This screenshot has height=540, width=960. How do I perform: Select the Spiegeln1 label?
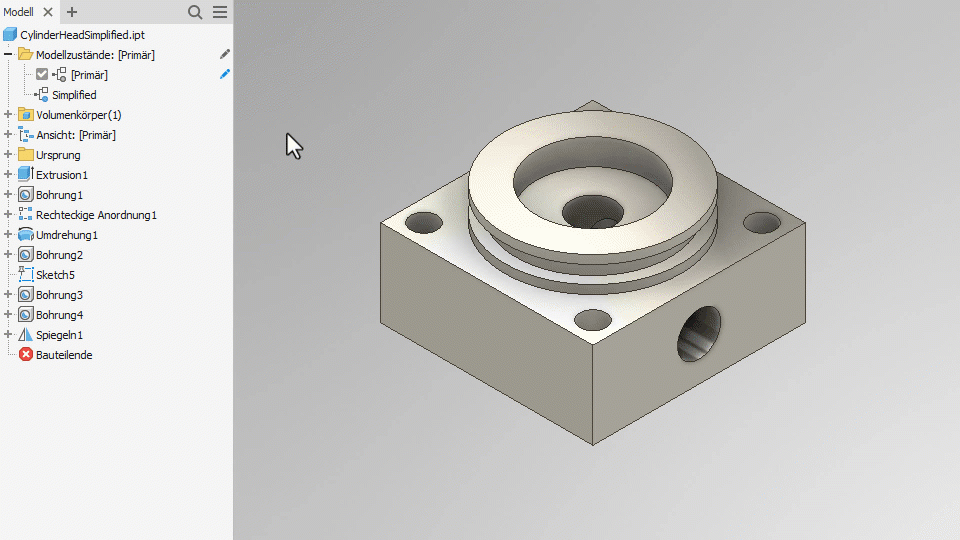click(x=59, y=336)
